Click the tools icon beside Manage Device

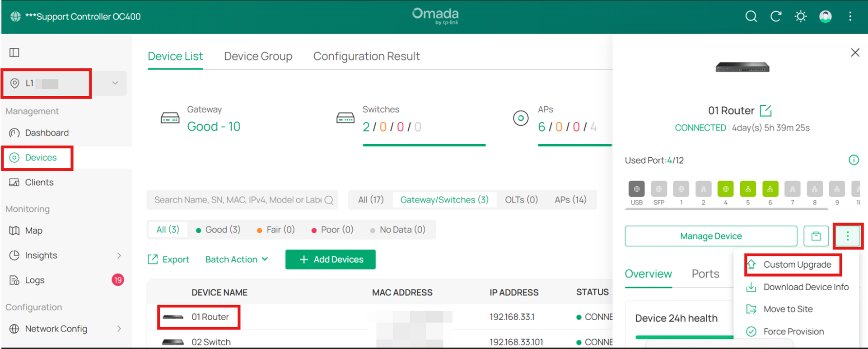pyautogui.click(x=816, y=236)
